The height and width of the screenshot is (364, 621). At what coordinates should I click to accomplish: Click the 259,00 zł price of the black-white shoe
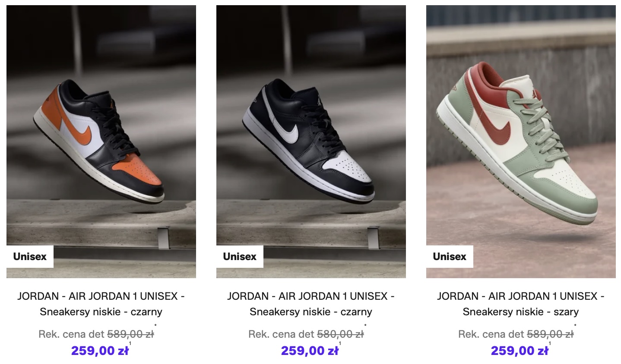point(310,351)
